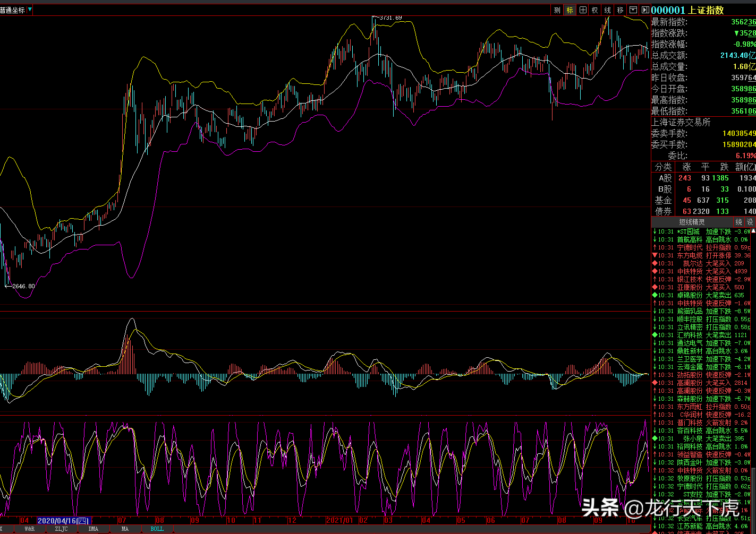Click the scroll-up arrow of 短线精灵 list
The image size is (756, 534).
tap(753, 231)
